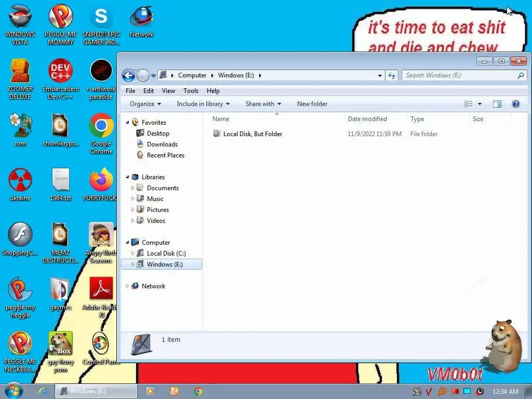Open the Share with dropdown
This screenshot has height=399, width=532.
tap(263, 104)
